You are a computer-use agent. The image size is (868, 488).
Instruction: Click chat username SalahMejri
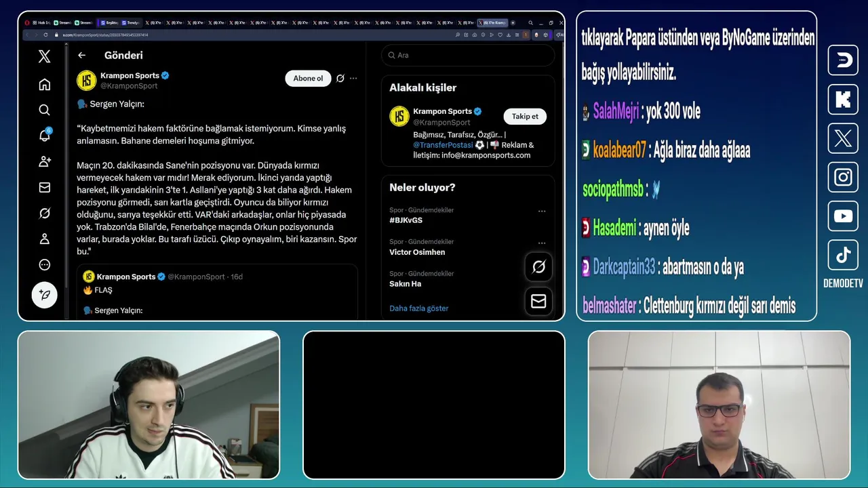coord(616,112)
